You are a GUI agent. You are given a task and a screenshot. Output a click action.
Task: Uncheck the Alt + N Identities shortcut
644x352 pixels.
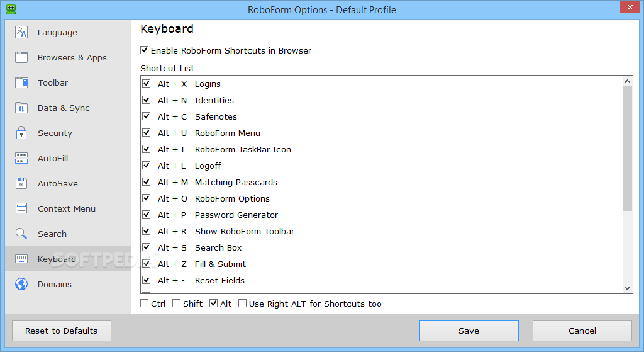pos(146,100)
